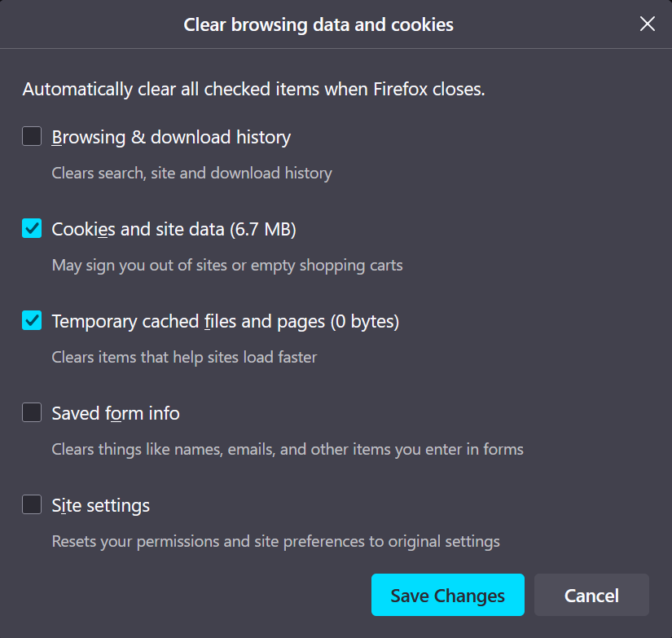The image size is (672, 638).
Task: Click the "Resets your permissions and site preferences" description
Action: [275, 541]
